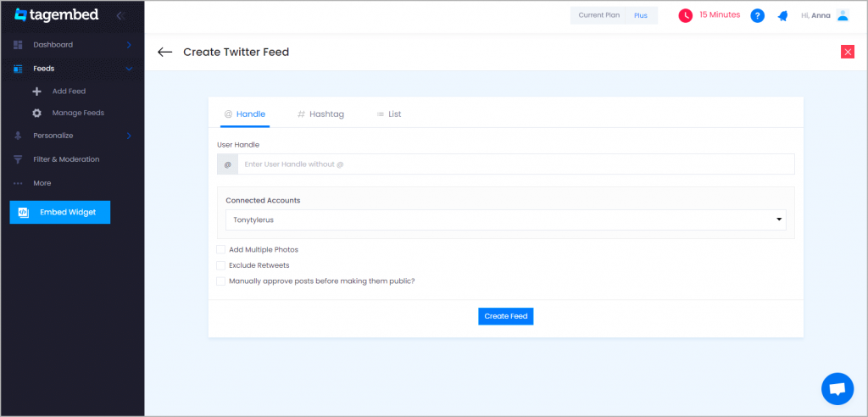The height and width of the screenshot is (417, 868).
Task: Check Manually approve posts checkbox
Action: pos(221,281)
